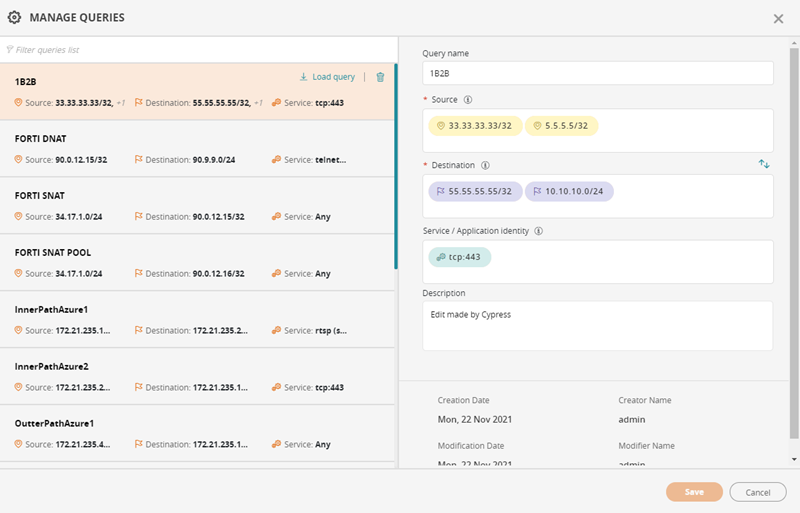
Task: Click the swap source and destination arrows icon
Action: (764, 164)
